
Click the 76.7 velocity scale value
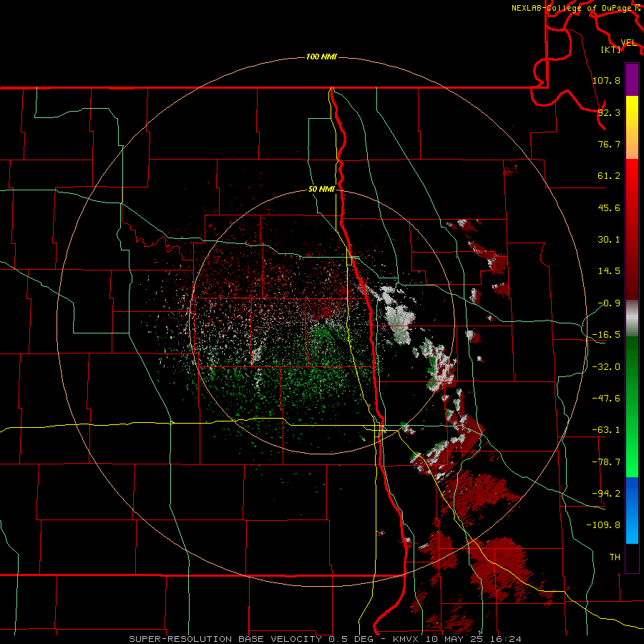[609, 144]
